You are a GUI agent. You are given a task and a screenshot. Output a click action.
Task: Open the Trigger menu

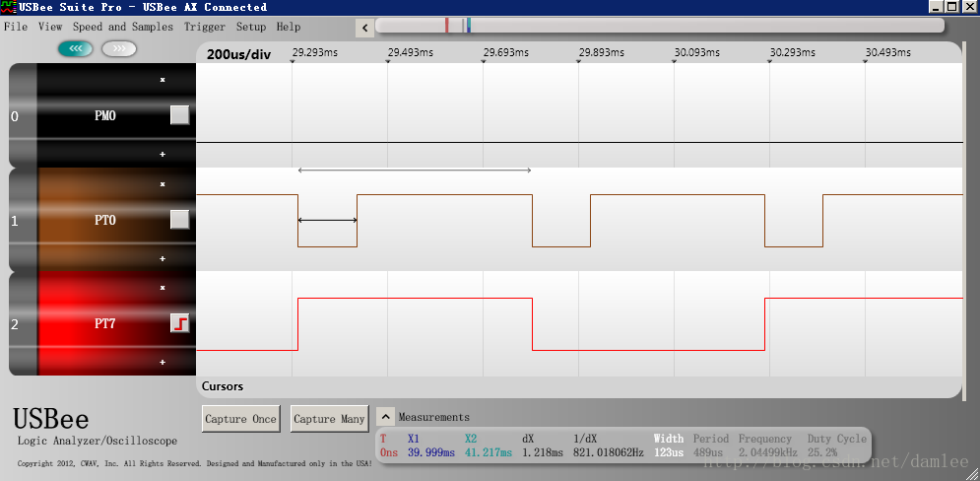(205, 27)
